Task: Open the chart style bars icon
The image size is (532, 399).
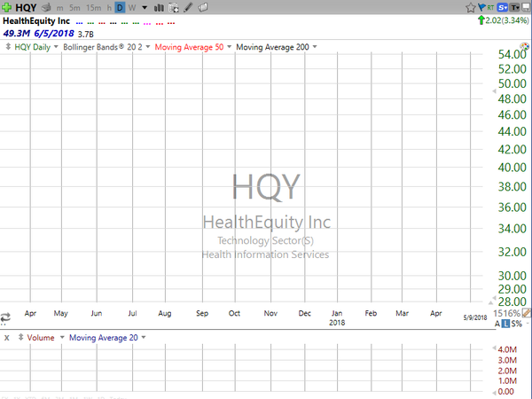Action: [x=159, y=7]
